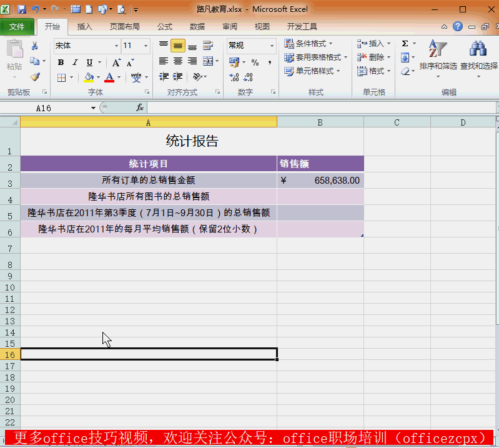Toggle Bold formatting
The height and width of the screenshot is (448, 499).
coord(61,62)
